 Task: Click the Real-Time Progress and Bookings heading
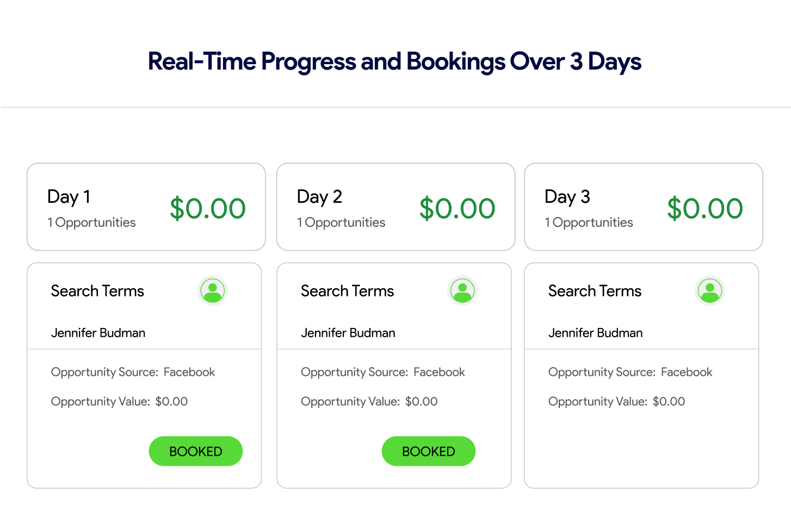[x=394, y=61]
